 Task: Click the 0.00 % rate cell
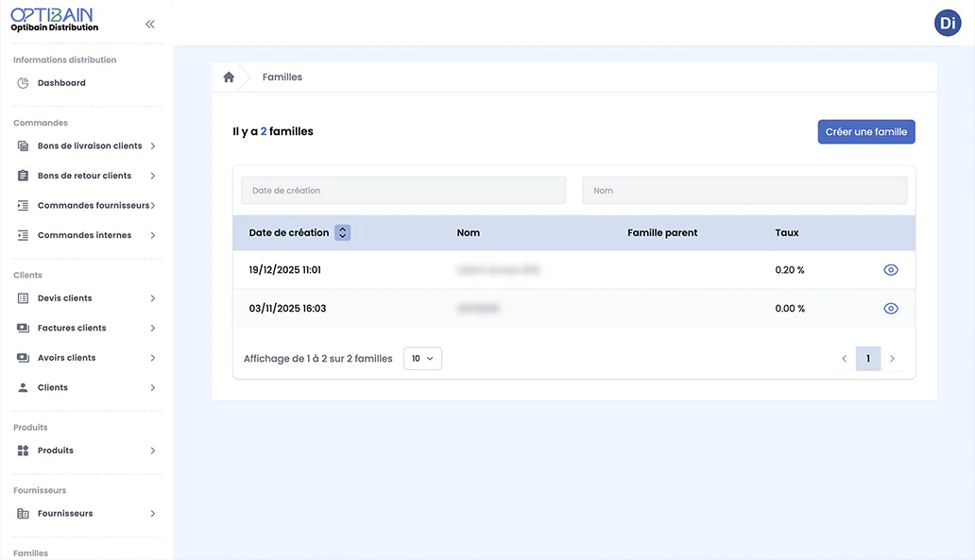[x=790, y=308]
